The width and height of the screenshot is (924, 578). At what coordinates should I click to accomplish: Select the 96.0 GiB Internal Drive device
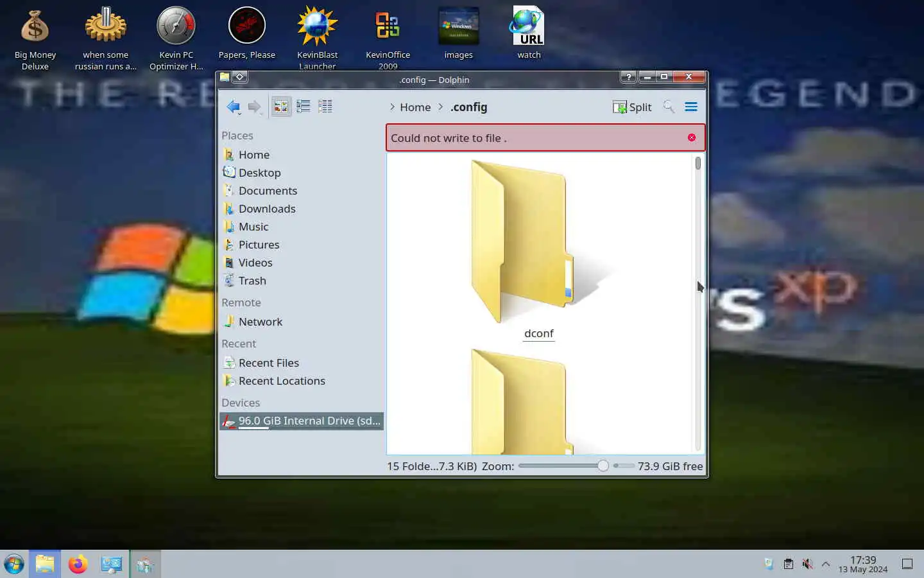pos(302,421)
